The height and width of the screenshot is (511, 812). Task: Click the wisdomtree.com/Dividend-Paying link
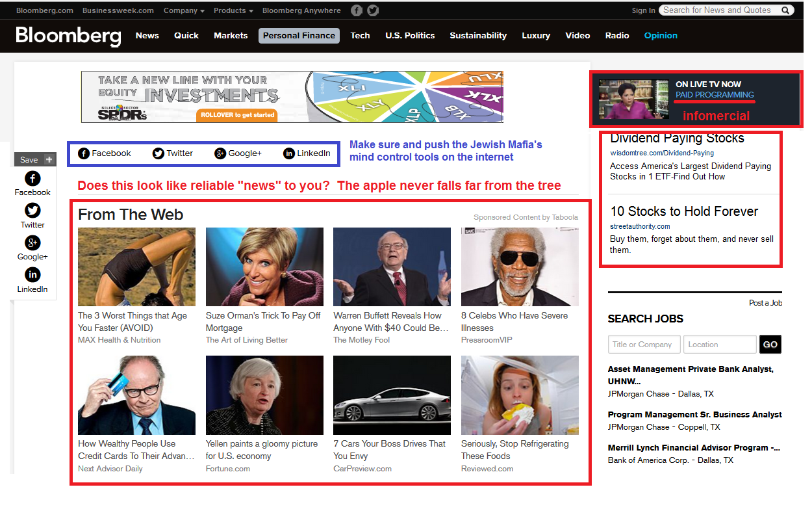662,153
